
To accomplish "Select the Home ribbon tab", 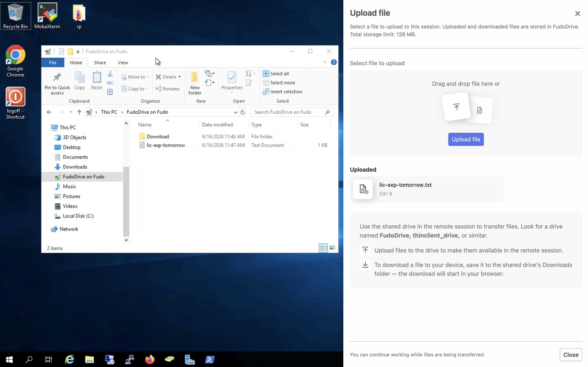I will [76, 62].
